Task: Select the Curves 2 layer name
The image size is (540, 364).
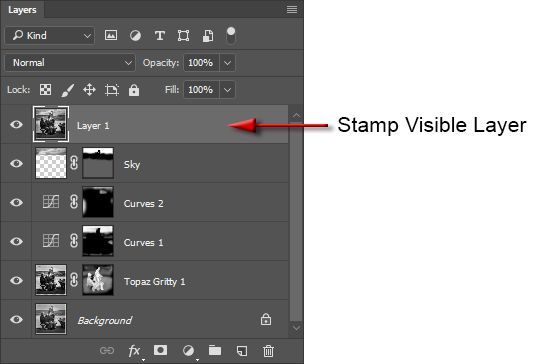Action: tap(143, 204)
